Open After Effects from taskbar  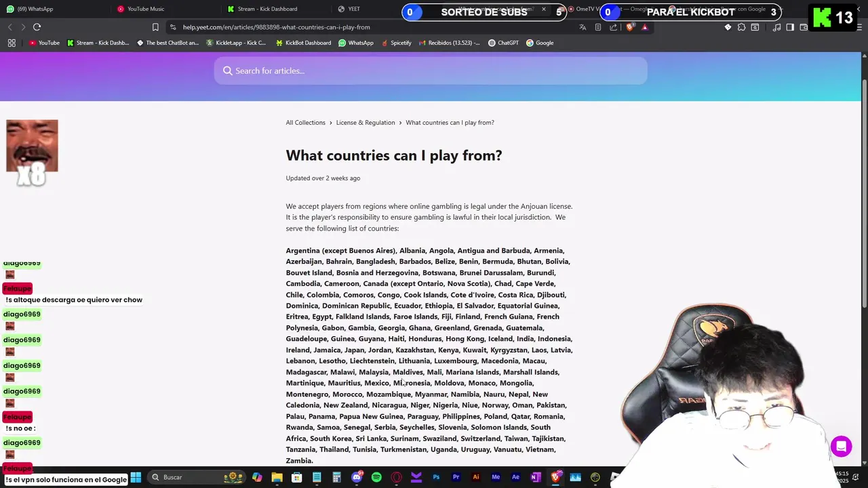[515, 477]
